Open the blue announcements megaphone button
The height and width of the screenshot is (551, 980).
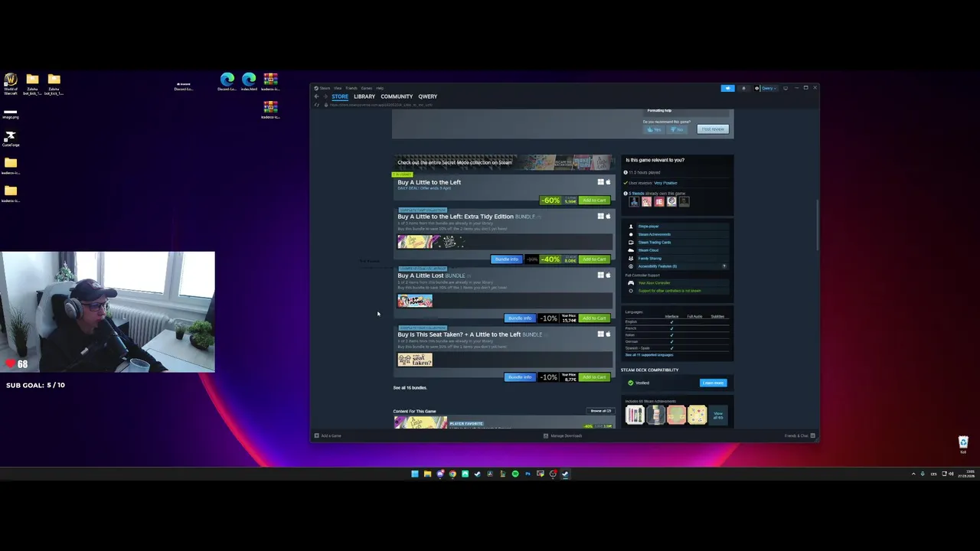click(727, 88)
